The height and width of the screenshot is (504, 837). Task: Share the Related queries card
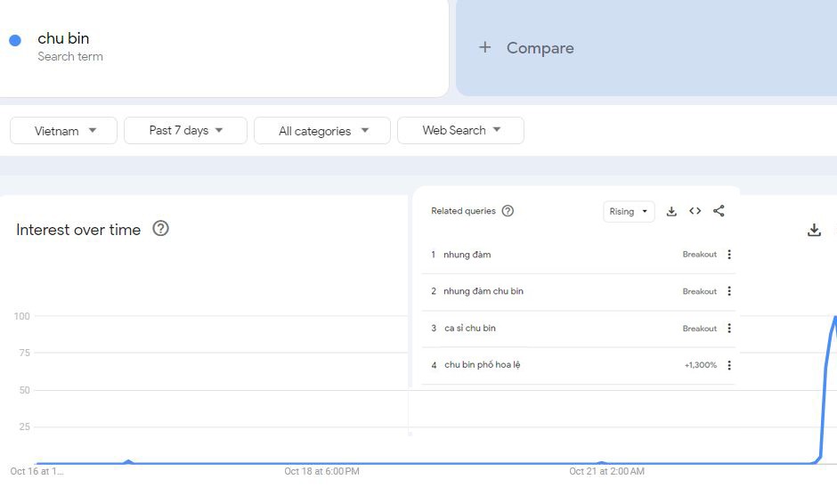coord(719,211)
